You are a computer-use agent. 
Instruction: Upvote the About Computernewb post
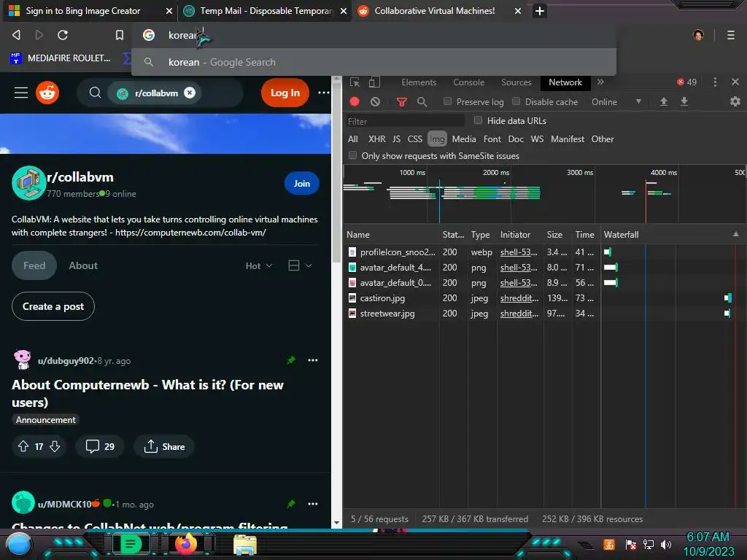(23, 446)
